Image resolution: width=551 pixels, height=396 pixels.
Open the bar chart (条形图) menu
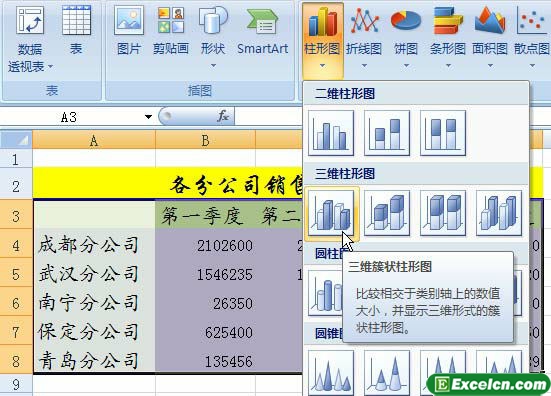coord(448,37)
